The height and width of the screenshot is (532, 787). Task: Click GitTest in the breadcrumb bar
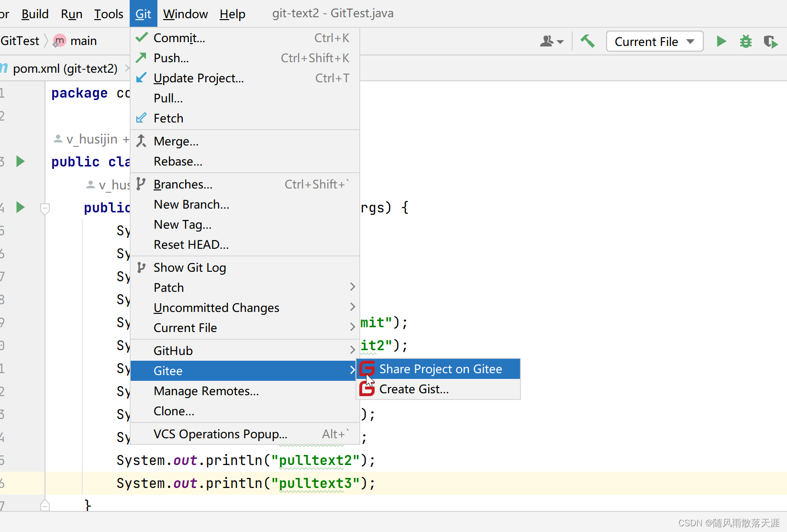(20, 41)
